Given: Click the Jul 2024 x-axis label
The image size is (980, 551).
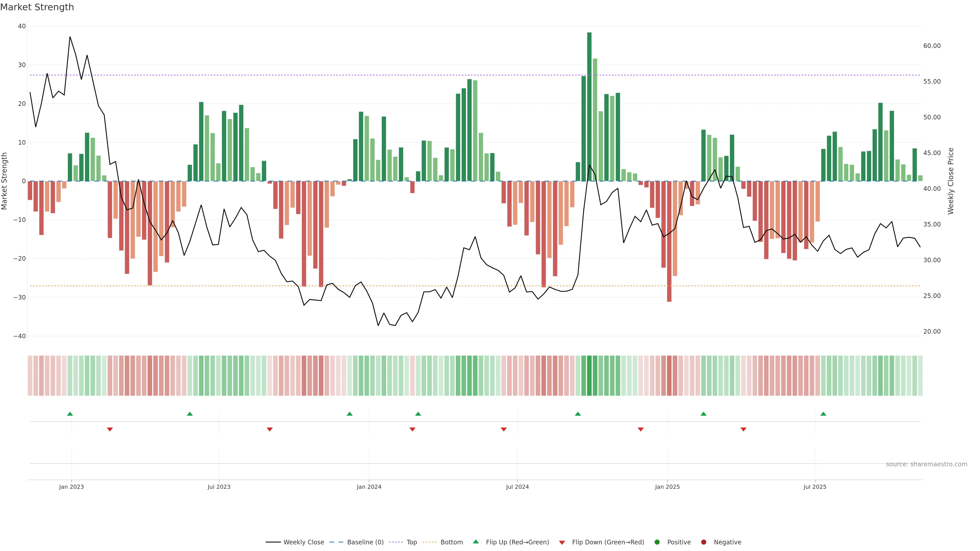Looking at the screenshot, I should pyautogui.click(x=517, y=487).
